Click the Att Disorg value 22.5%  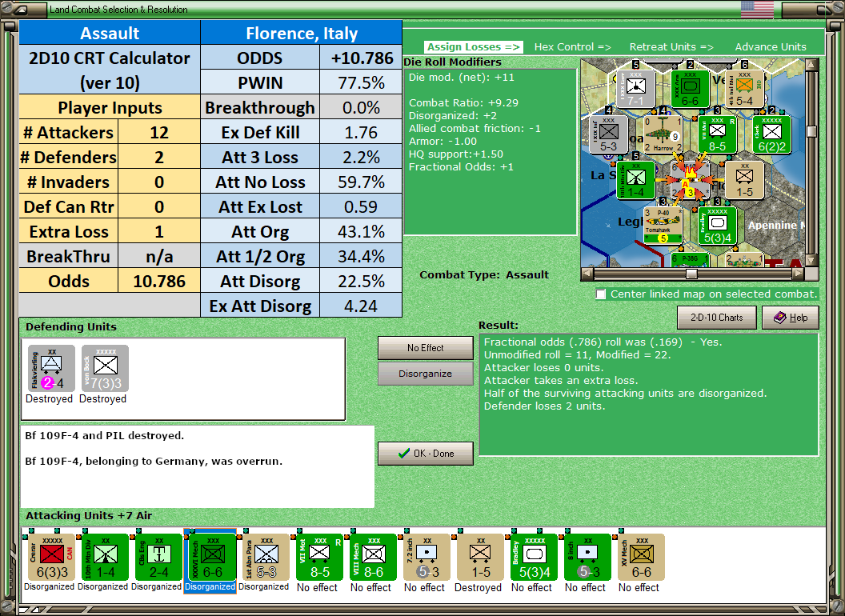[361, 282]
